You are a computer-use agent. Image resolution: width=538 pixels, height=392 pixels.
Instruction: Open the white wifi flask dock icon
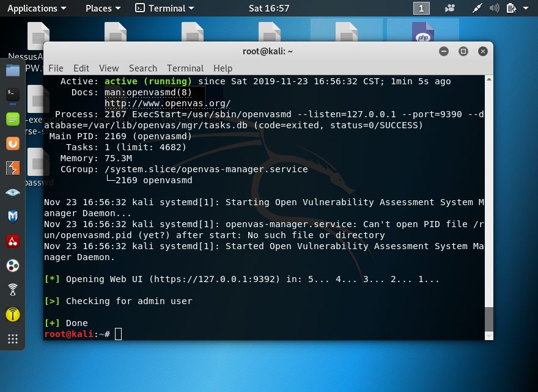click(13, 290)
